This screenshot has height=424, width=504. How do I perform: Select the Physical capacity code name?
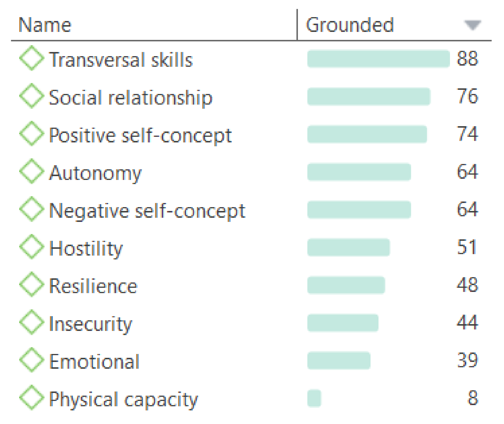123,399
